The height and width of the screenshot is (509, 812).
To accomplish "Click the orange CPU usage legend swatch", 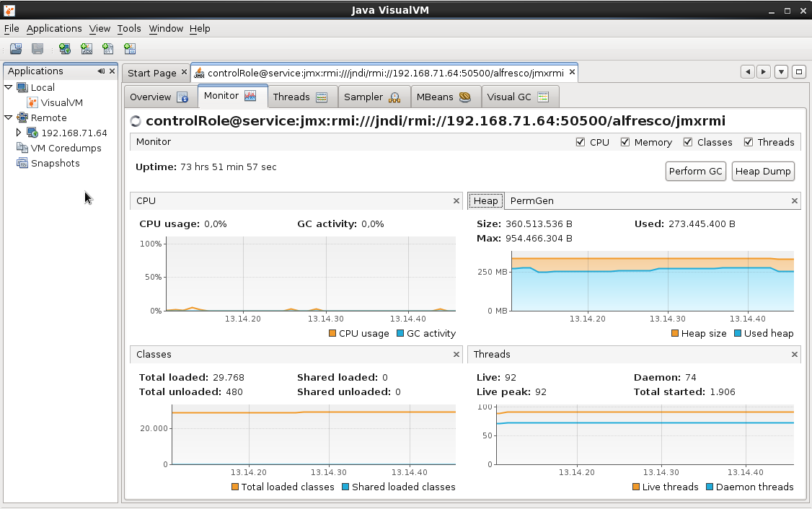I will point(332,334).
